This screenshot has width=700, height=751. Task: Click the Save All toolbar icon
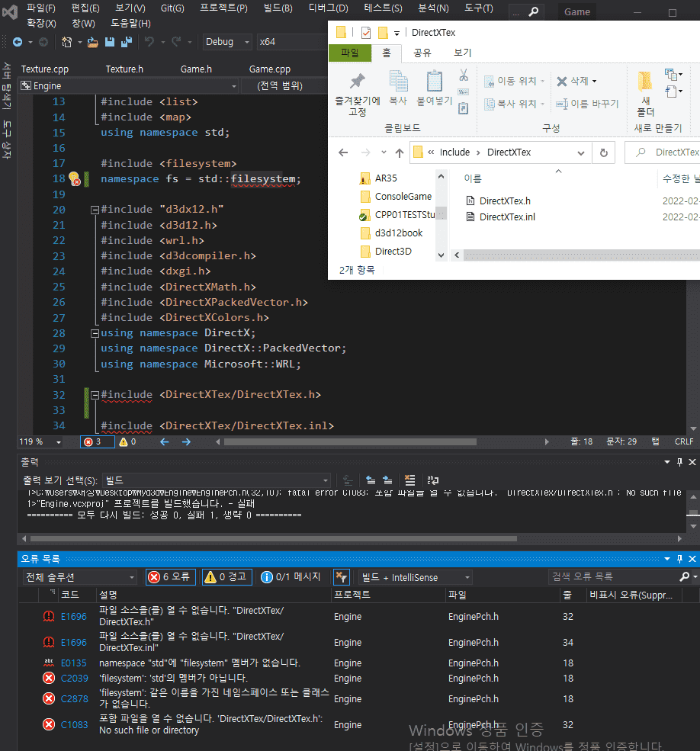pyautogui.click(x=127, y=42)
